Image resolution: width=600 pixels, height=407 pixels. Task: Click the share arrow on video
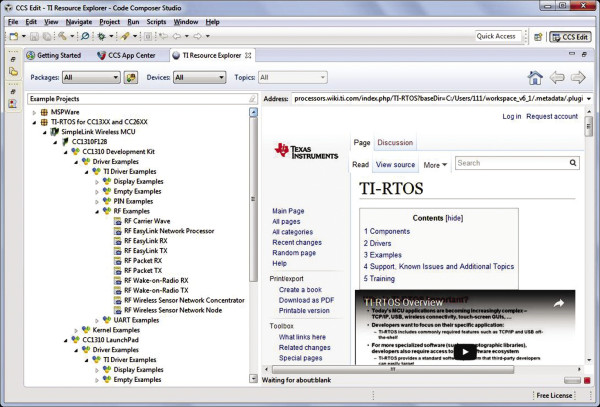tap(559, 304)
